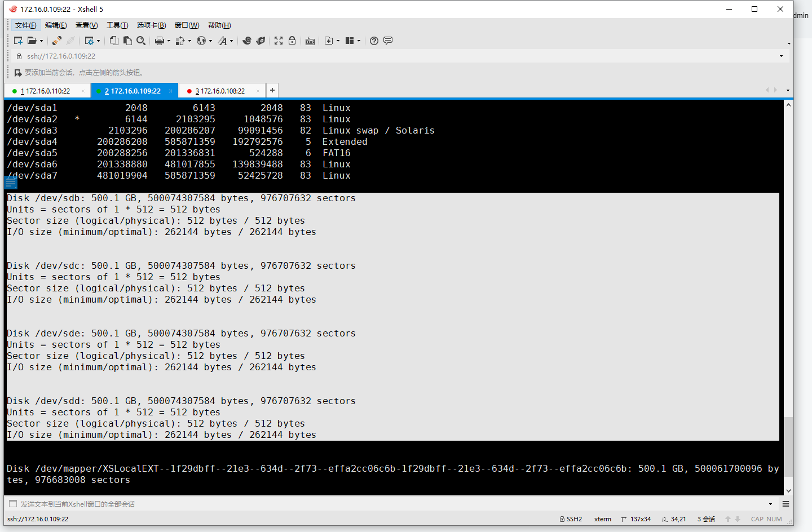Viewport: 812px width, 532px height.
Task: Click the terminal scrollbar down arrow
Action: click(788, 491)
